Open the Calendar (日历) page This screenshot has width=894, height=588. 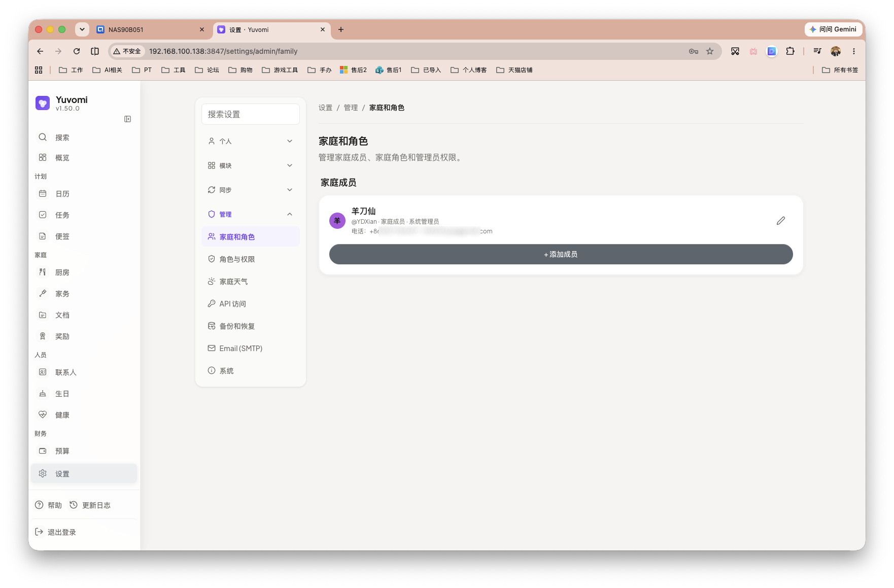[x=84, y=194]
